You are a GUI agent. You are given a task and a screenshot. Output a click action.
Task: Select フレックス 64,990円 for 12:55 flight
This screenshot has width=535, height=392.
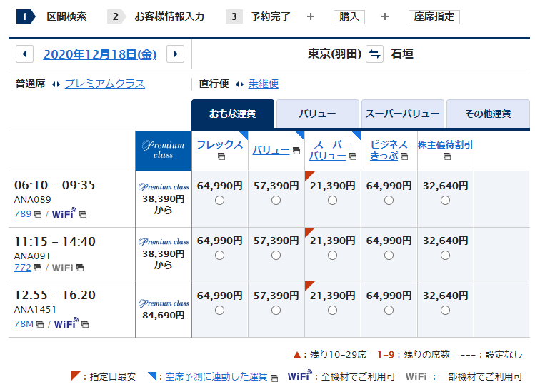(x=220, y=310)
